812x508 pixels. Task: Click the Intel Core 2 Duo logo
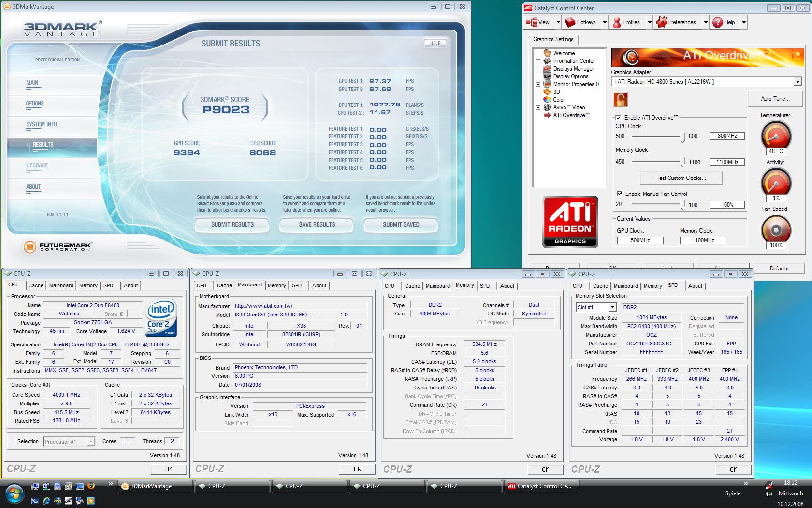(161, 318)
